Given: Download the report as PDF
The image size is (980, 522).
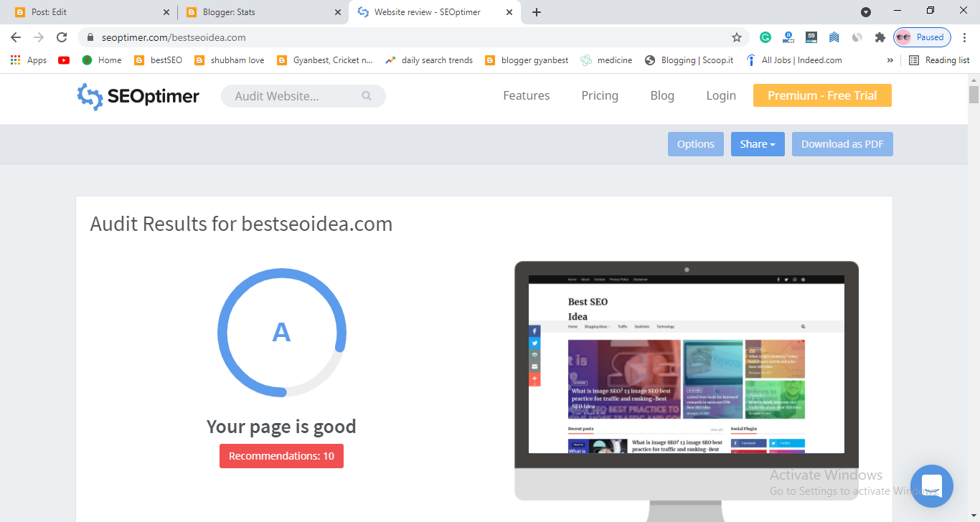Looking at the screenshot, I should click(842, 144).
